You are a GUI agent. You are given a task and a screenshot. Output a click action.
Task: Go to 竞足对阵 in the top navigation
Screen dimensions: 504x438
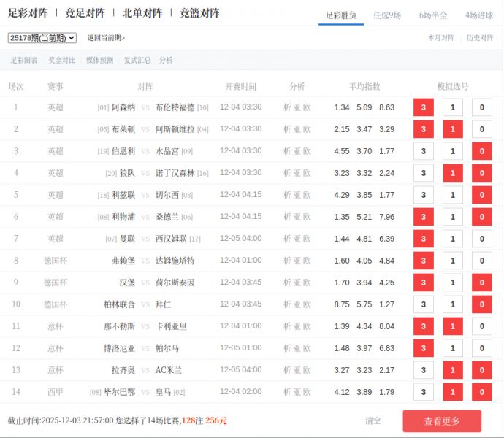pos(85,13)
